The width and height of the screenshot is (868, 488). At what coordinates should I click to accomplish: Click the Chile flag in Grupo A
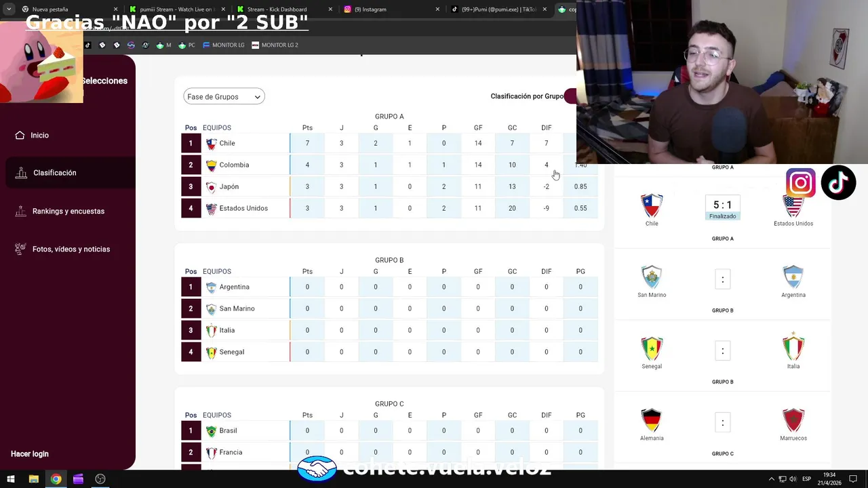pyautogui.click(x=211, y=143)
